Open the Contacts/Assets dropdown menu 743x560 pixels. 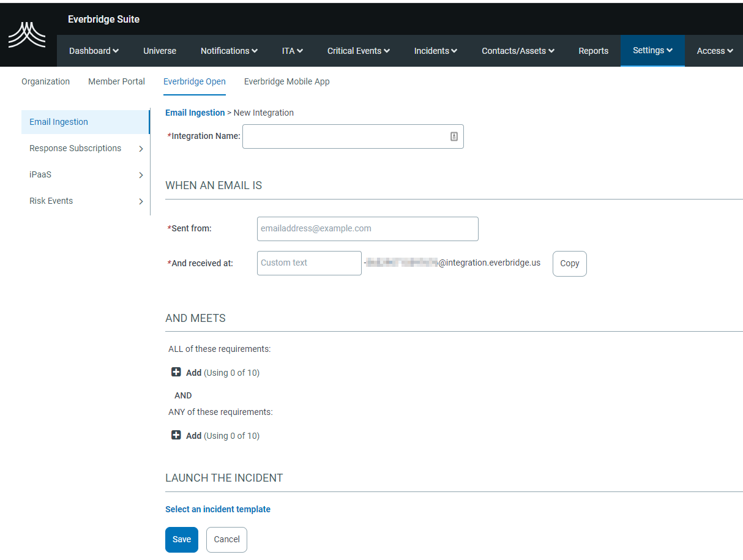[x=518, y=51]
